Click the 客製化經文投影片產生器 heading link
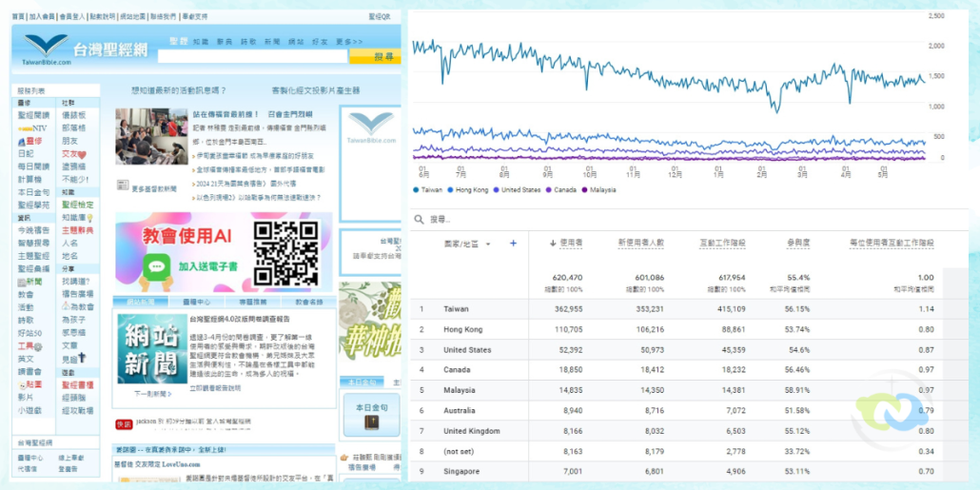This screenshot has height=490, width=980. coord(316,90)
